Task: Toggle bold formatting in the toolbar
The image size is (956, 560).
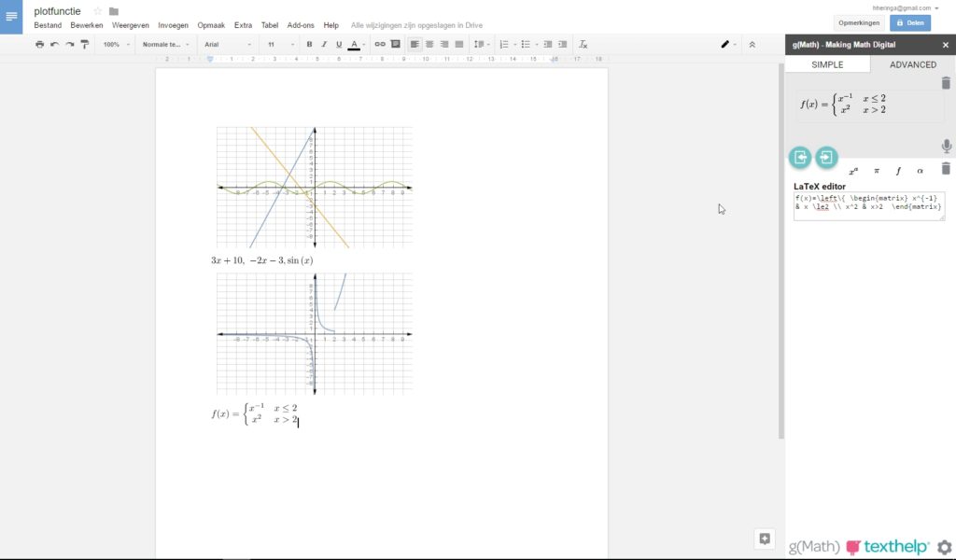Action: coord(309,44)
